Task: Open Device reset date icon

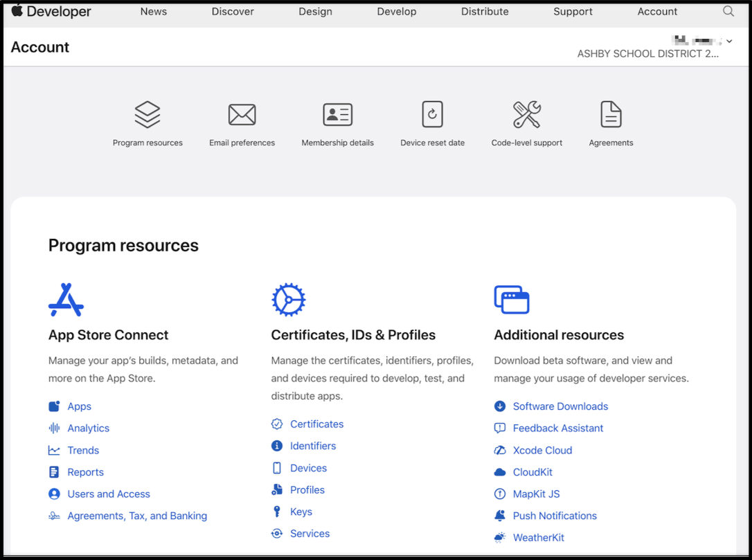Action: pos(432,114)
